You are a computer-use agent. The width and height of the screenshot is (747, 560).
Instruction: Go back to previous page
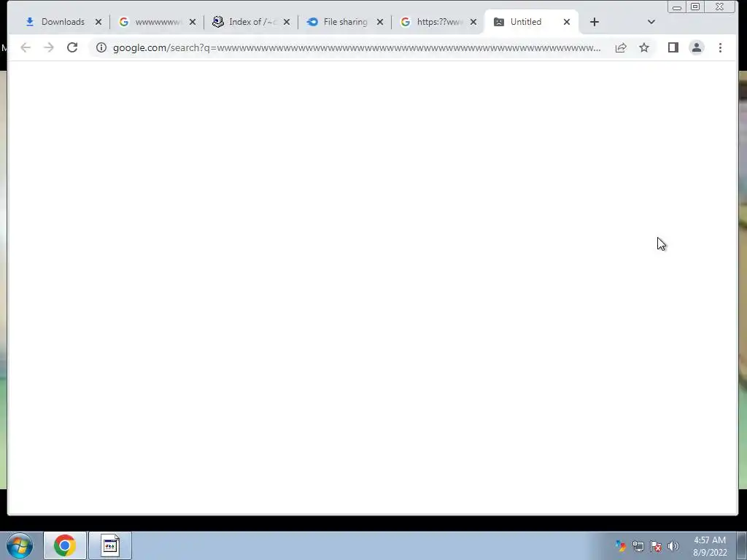pyautogui.click(x=26, y=47)
